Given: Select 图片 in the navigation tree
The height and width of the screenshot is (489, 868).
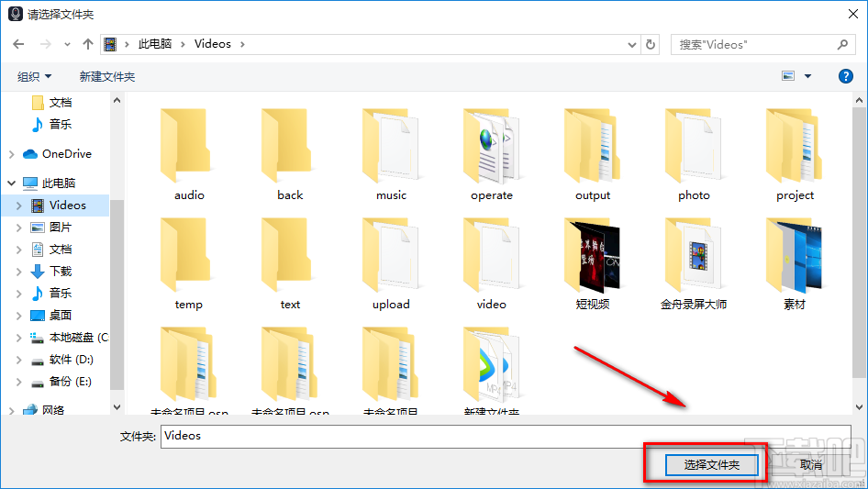Looking at the screenshot, I should click(51, 227).
